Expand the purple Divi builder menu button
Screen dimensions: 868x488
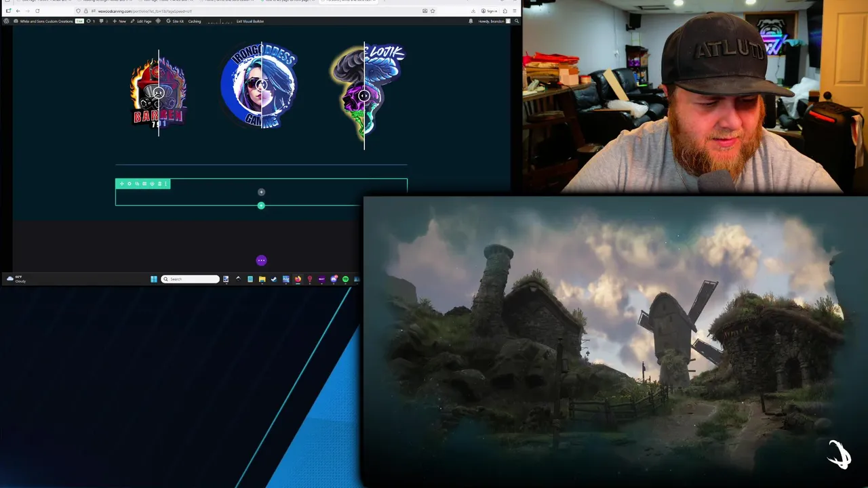261,260
